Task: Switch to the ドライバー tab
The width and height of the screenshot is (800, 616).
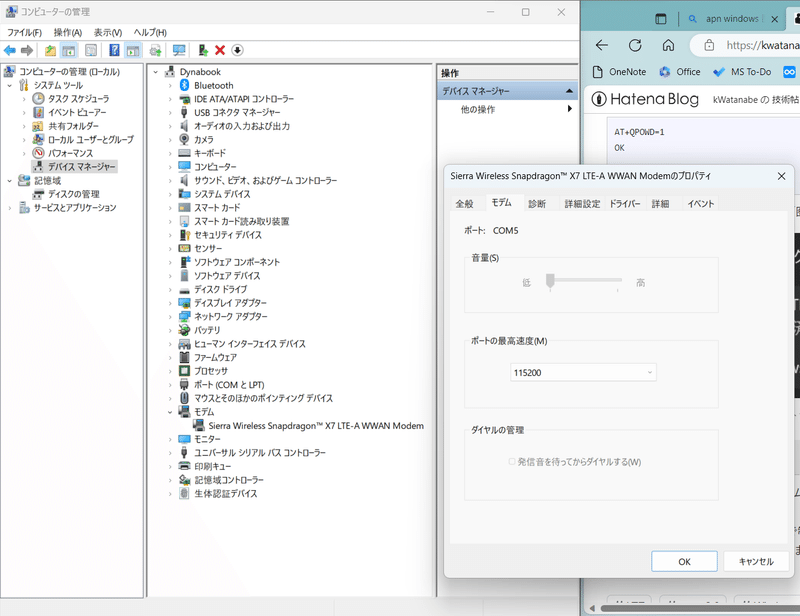Action: (625, 204)
